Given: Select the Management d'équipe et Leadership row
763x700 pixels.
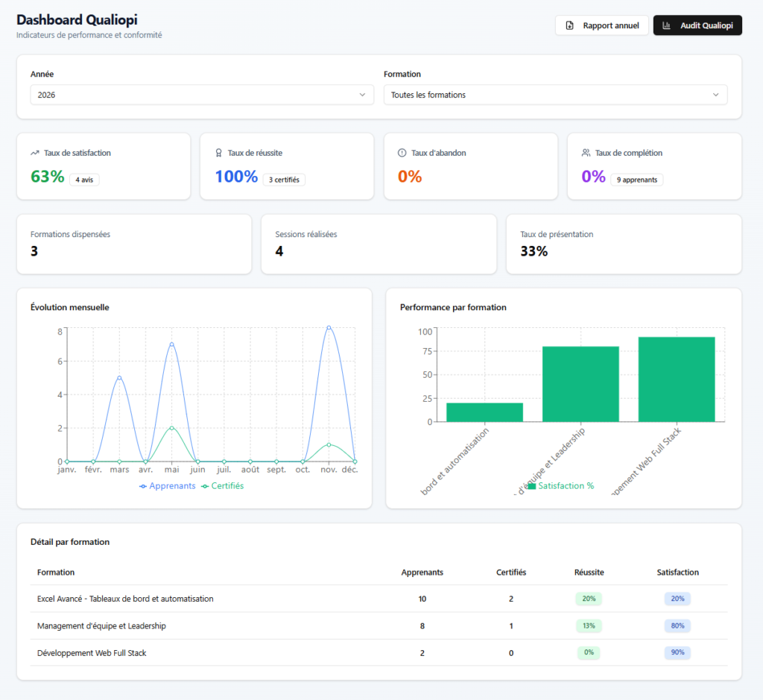Looking at the screenshot, I should pyautogui.click(x=379, y=626).
